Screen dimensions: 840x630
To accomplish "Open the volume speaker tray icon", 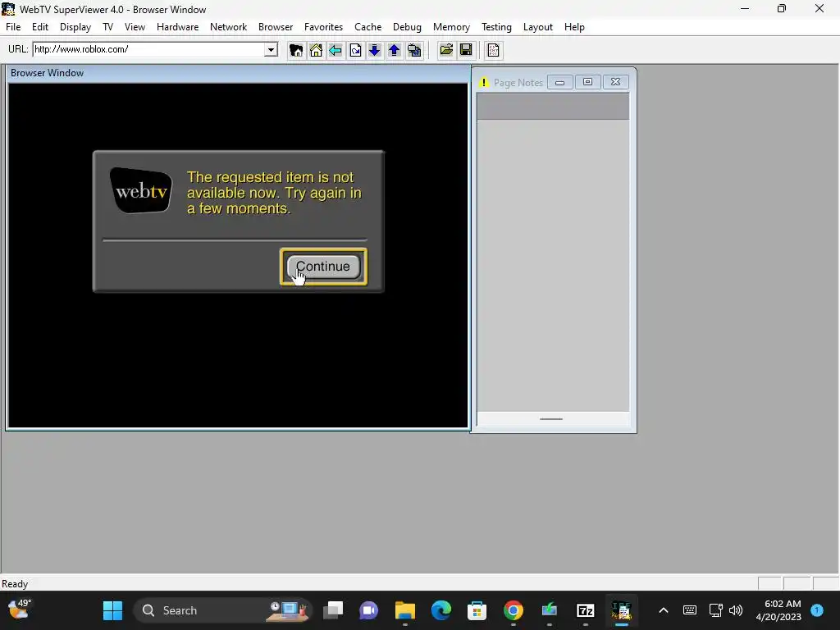I will click(736, 610).
